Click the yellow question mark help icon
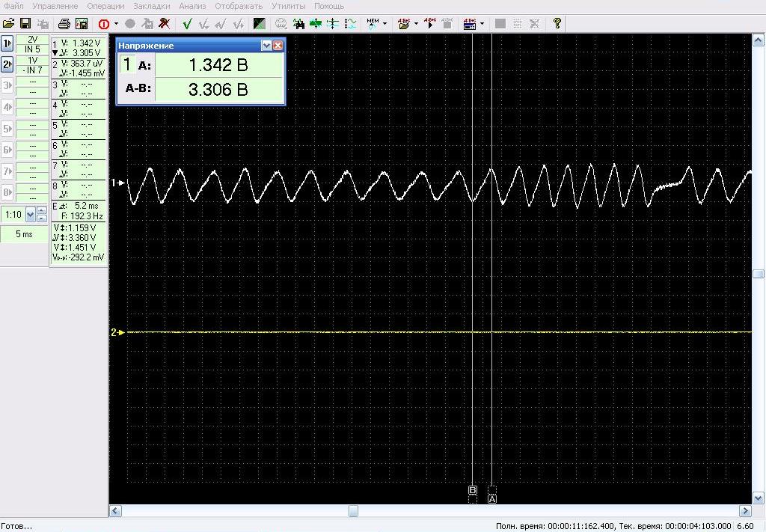This screenshot has width=766, height=532. 557,23
